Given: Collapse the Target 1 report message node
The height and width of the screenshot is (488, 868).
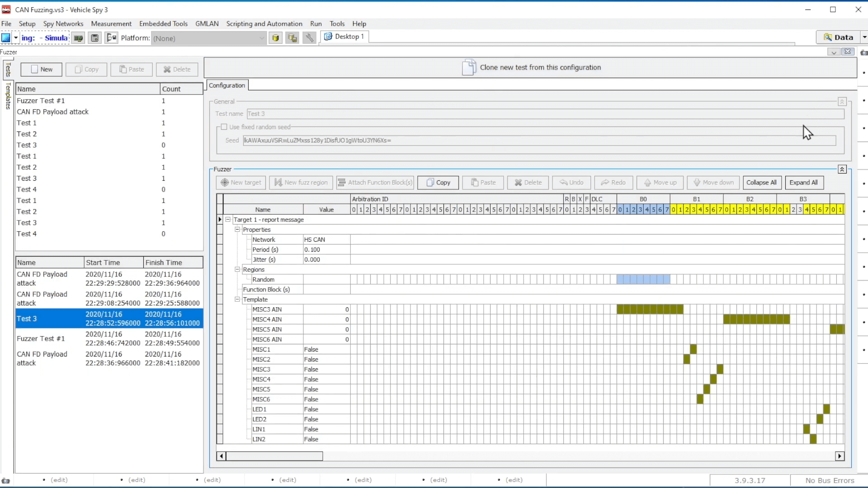Looking at the screenshot, I should [228, 220].
